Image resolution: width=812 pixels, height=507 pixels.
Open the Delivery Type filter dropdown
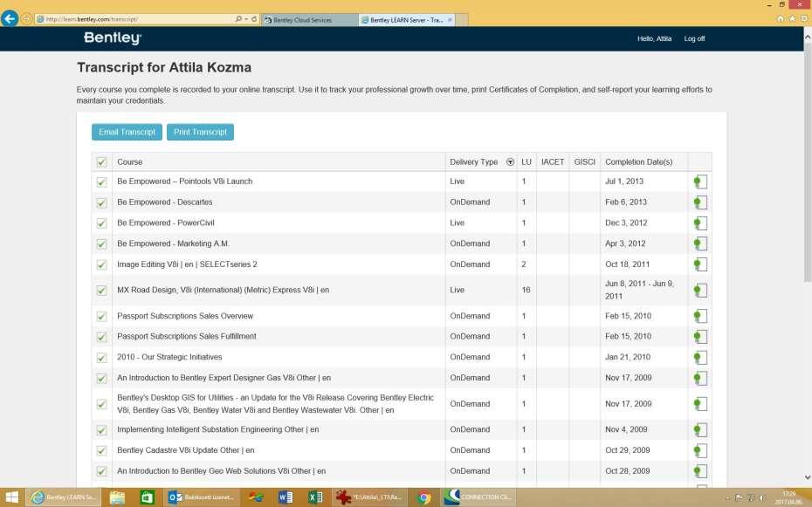click(510, 162)
